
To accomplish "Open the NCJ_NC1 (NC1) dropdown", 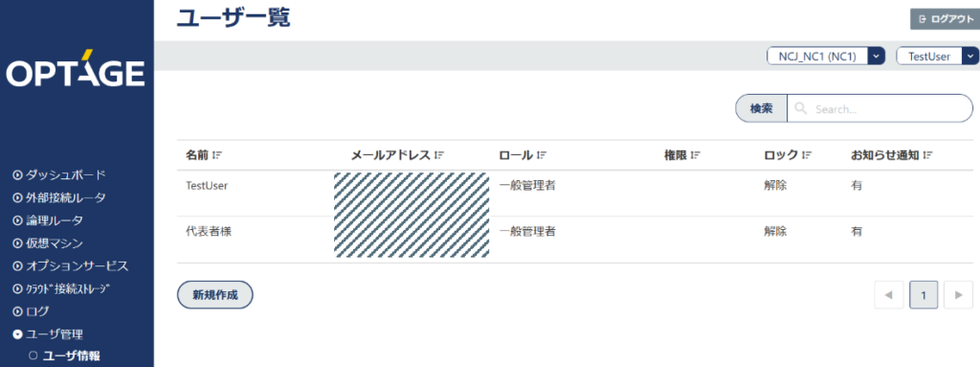I will point(826,56).
